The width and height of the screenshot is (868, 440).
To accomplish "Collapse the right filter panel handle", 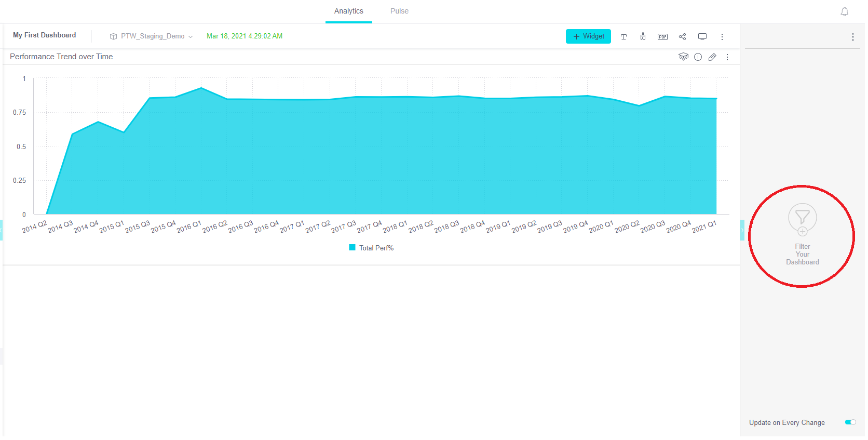I will pos(742,230).
